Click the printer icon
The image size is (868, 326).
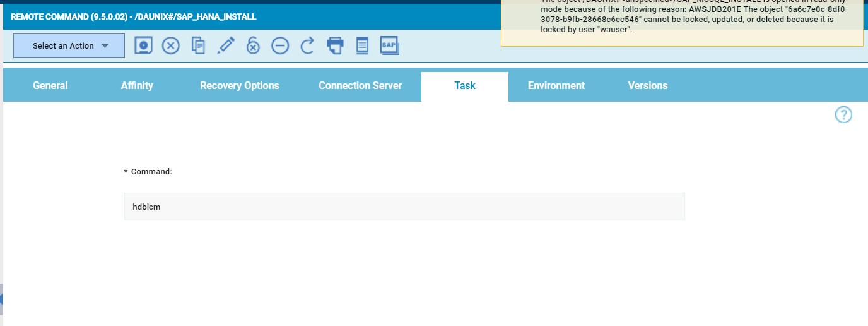click(335, 45)
